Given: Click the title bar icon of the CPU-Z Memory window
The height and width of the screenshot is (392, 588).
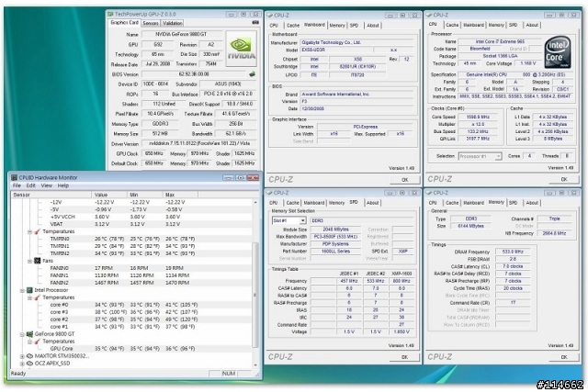Looking at the screenshot, I should pos(429,193).
